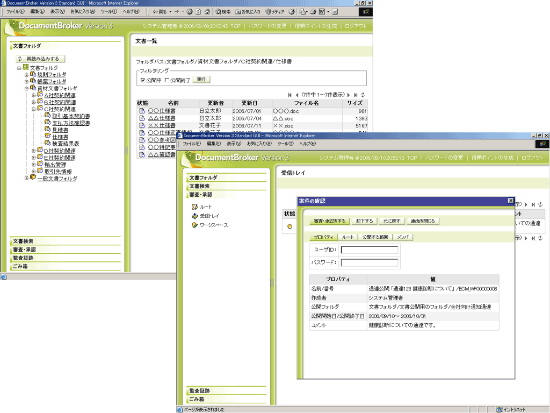Toggle the 公開中 filter checkbox
This screenshot has height=413, width=550.
click(143, 80)
